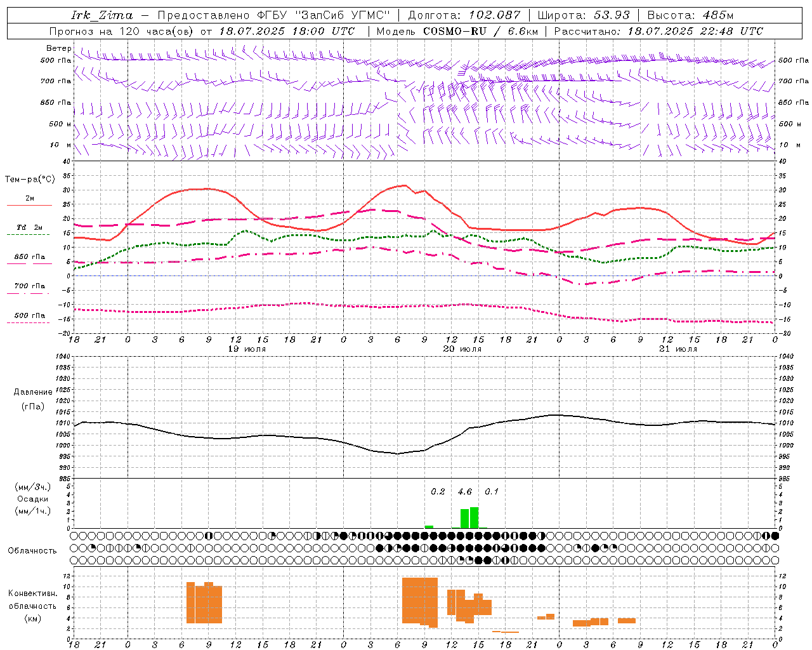The image size is (812, 650).
Task: Click the Тем-ра(°C) axis label
Action: pyautogui.click(x=30, y=180)
